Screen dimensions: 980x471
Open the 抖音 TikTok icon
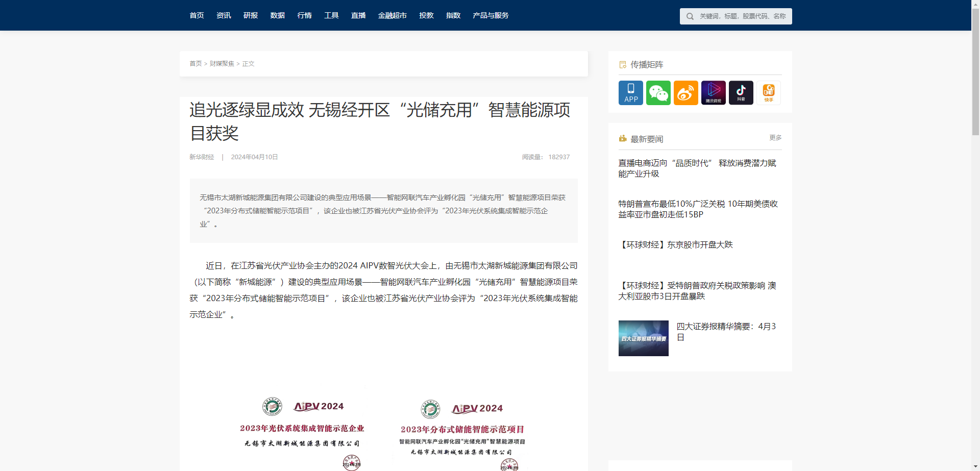(741, 93)
